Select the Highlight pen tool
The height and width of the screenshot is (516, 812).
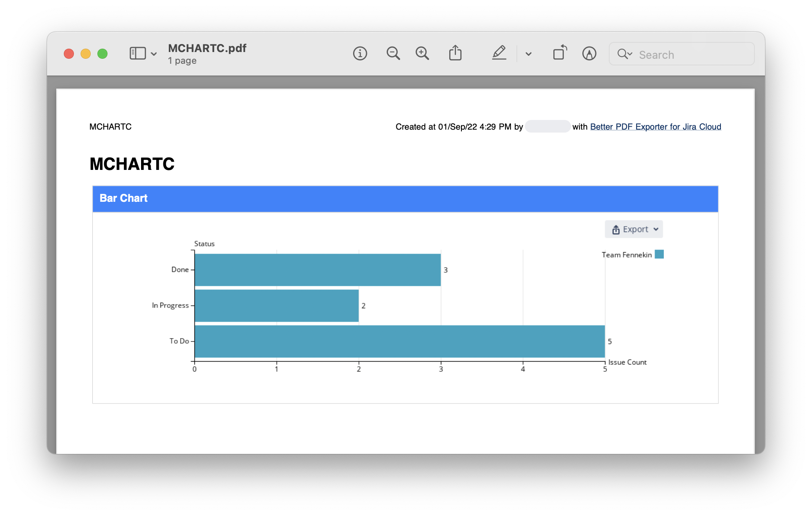coord(499,53)
